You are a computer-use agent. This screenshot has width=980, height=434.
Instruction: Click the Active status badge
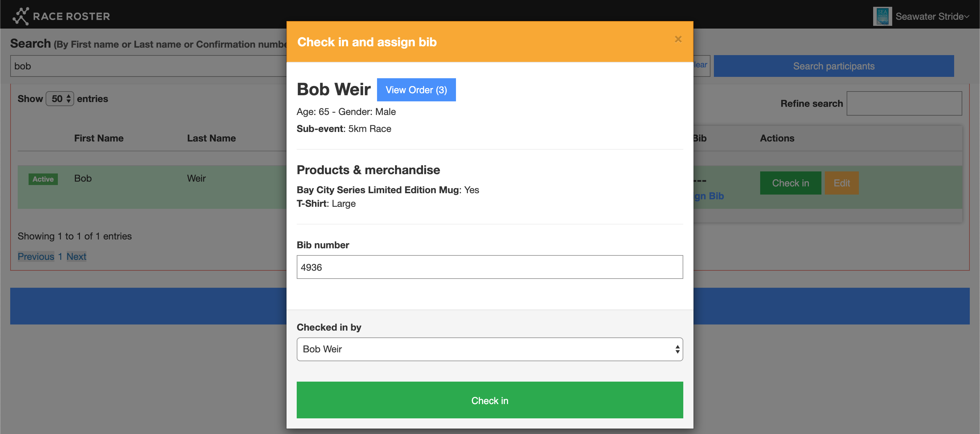click(43, 179)
